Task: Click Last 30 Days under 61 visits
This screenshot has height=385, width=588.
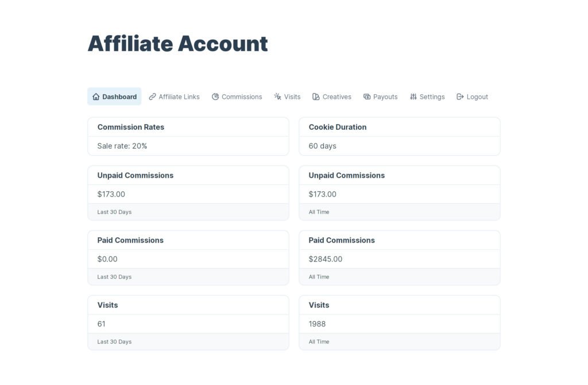Action: pyautogui.click(x=114, y=342)
